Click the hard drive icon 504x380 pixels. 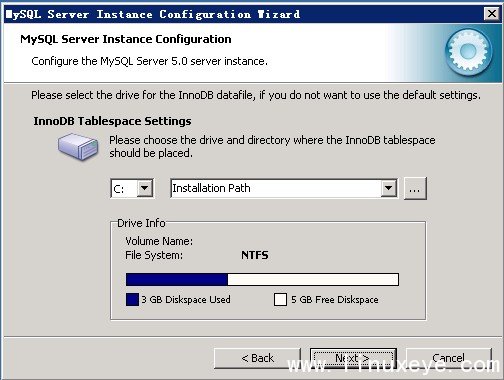coord(78,147)
